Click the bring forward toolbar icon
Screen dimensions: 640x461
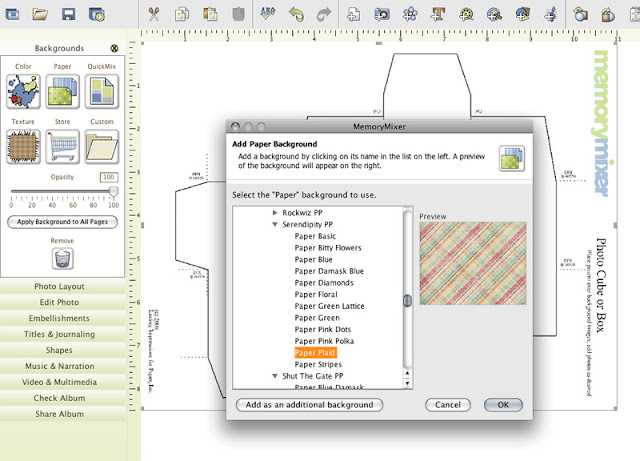pos(580,14)
